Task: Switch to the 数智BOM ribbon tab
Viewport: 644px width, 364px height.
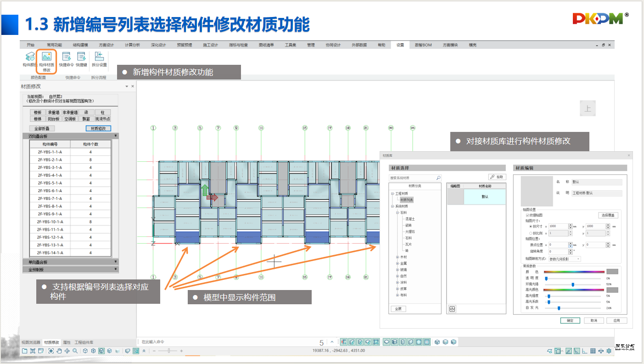Action: pyautogui.click(x=423, y=45)
